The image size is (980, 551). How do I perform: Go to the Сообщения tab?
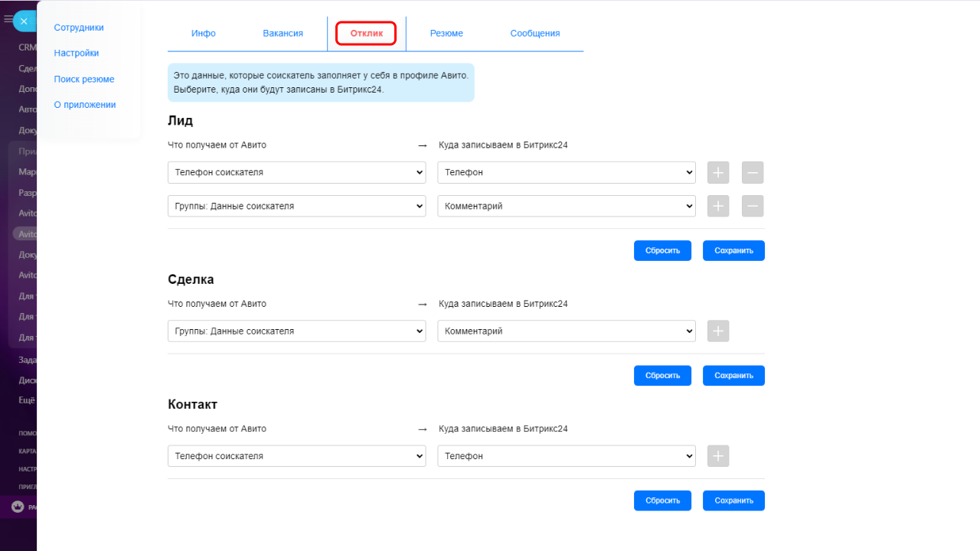click(534, 34)
